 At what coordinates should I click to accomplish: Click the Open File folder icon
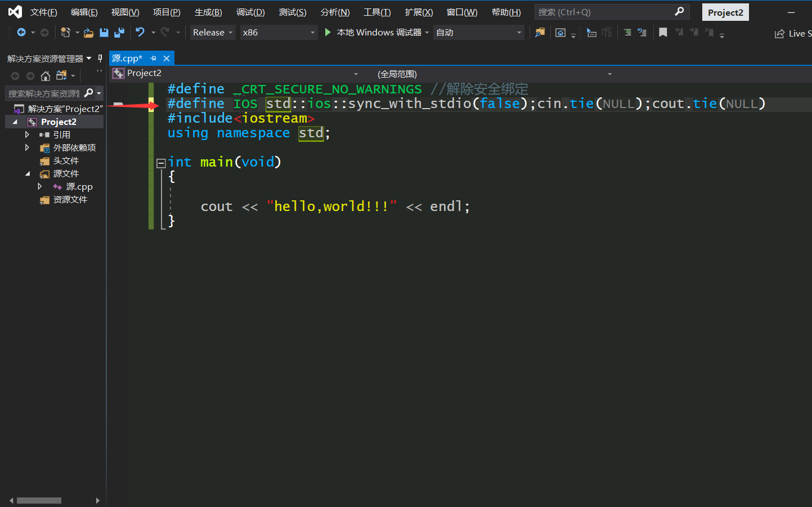pos(88,33)
